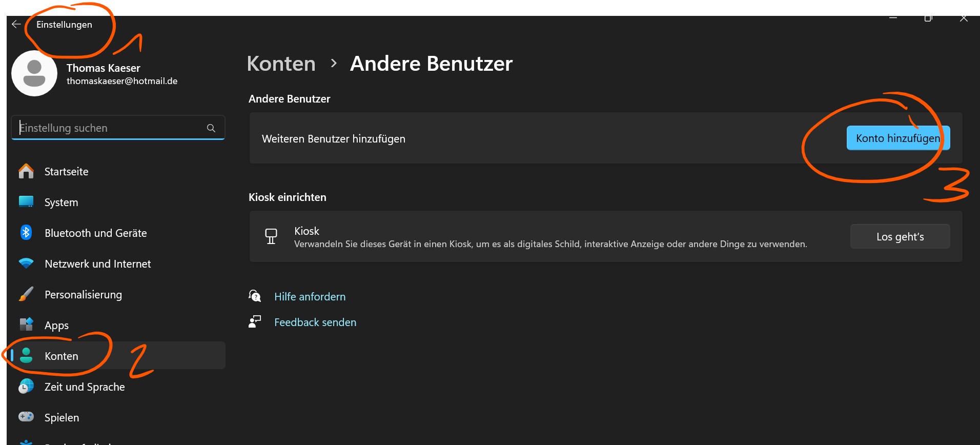Click the Spielen gamepad icon

[26, 417]
